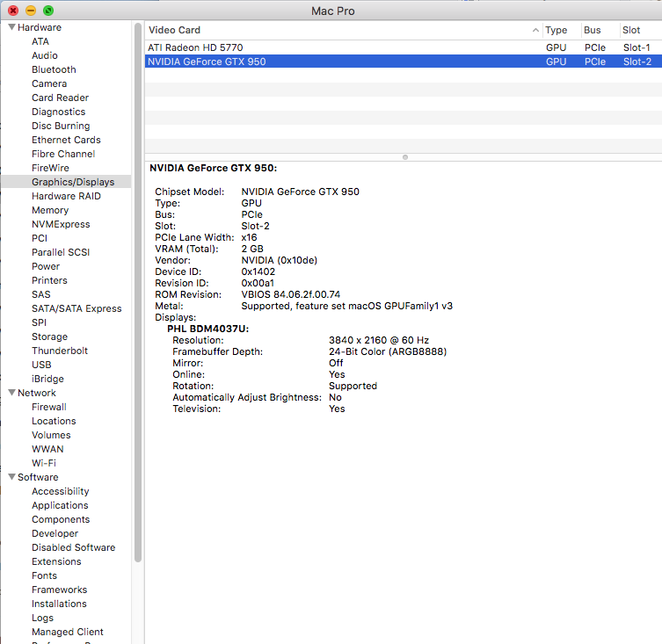This screenshot has width=662, height=644.
Task: Collapse the Software section triangle
Action: (x=11, y=477)
